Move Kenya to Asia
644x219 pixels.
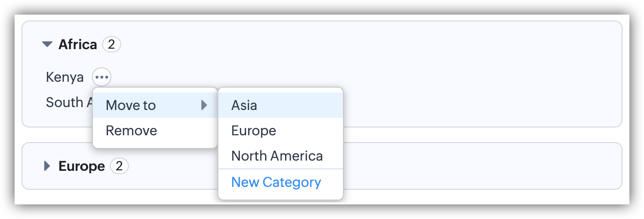pos(244,105)
